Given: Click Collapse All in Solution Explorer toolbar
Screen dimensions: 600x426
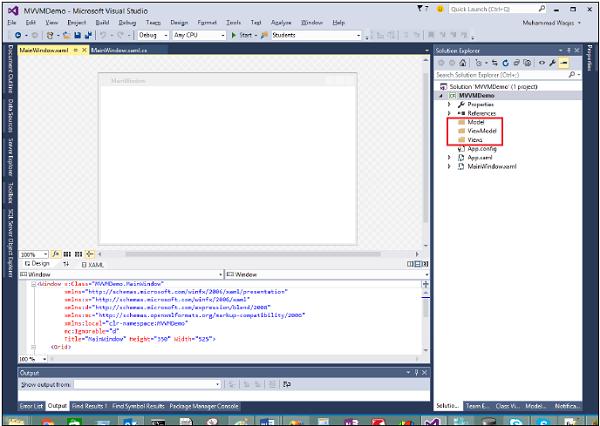Looking at the screenshot, I should coord(515,62).
